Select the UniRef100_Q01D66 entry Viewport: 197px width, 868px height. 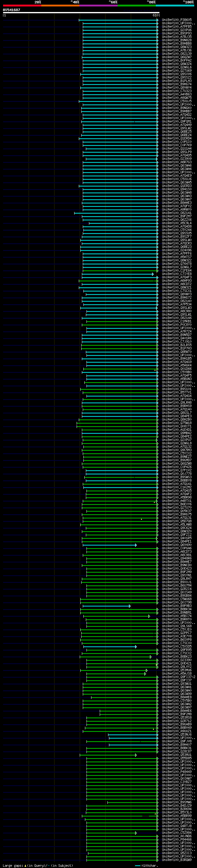pyautogui.click(x=176, y=369)
